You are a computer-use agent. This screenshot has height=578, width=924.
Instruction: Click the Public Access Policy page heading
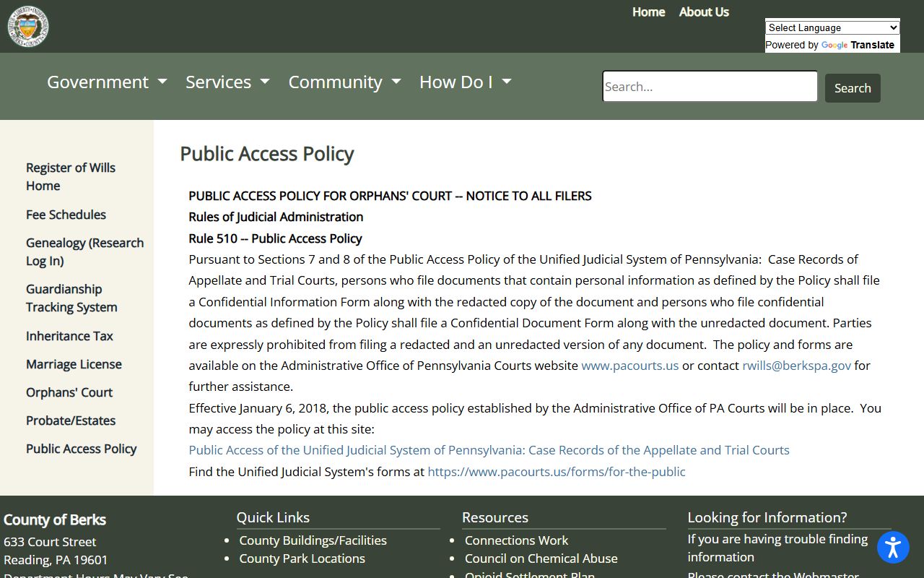[266, 154]
